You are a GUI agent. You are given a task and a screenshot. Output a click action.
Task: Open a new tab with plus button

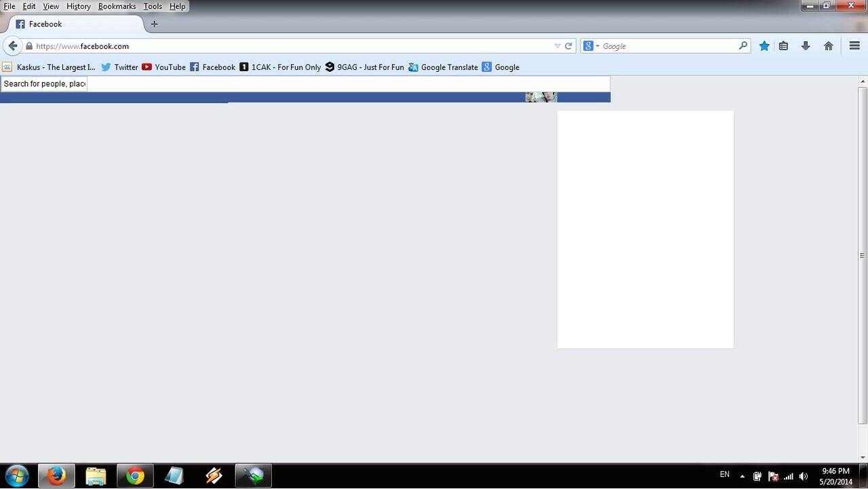(154, 24)
